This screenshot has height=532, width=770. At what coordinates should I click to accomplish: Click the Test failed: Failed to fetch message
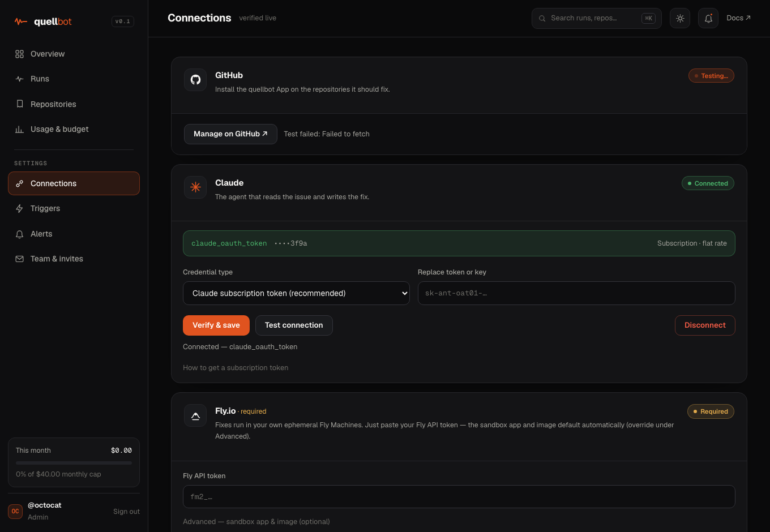327,134
